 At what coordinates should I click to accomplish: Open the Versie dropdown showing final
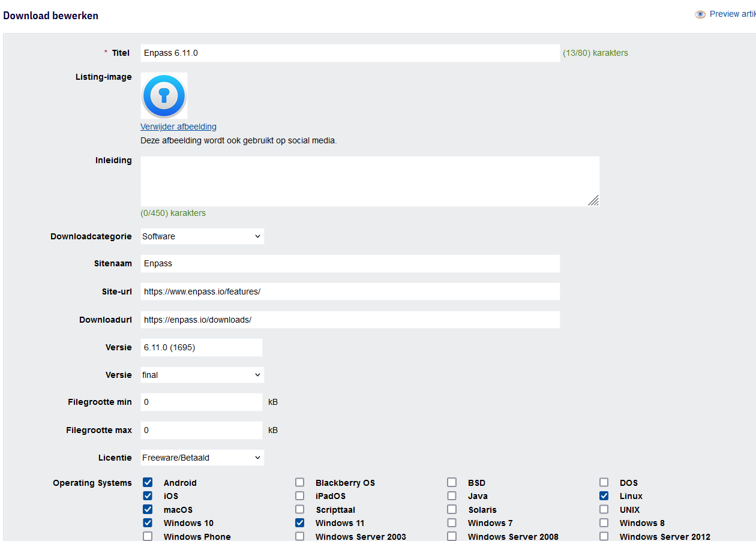tap(202, 375)
